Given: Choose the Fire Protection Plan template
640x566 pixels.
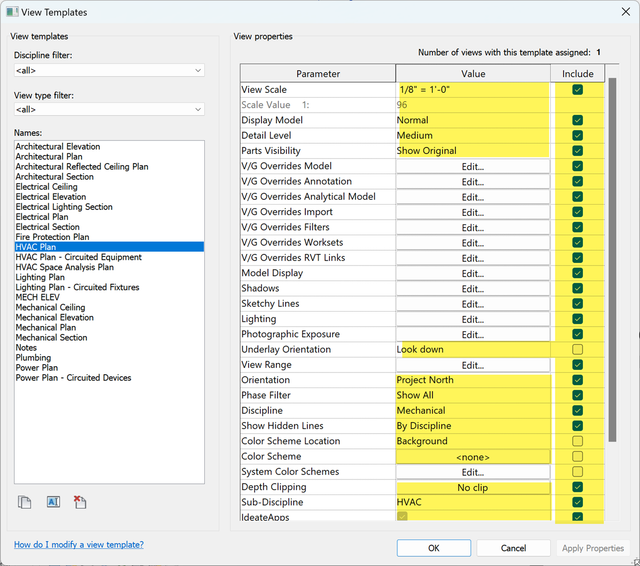Looking at the screenshot, I should click(52, 237).
